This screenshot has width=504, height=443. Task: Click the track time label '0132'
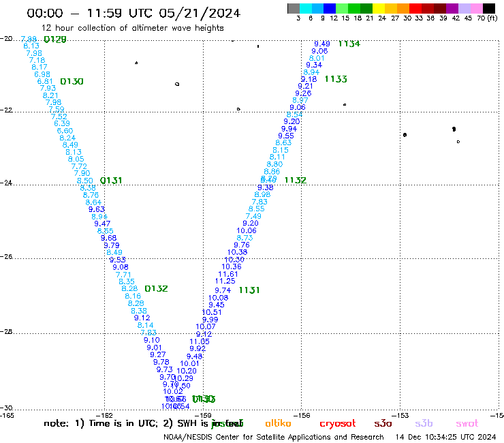[156, 288]
